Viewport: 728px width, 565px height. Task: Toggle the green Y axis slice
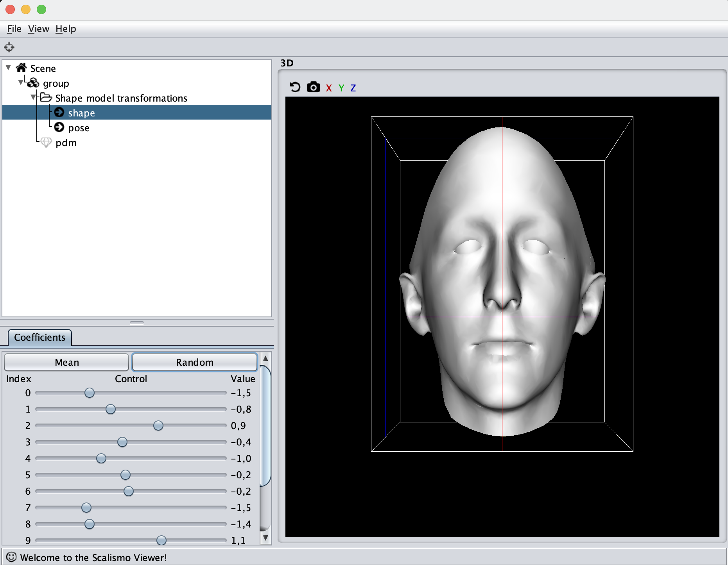tap(341, 88)
